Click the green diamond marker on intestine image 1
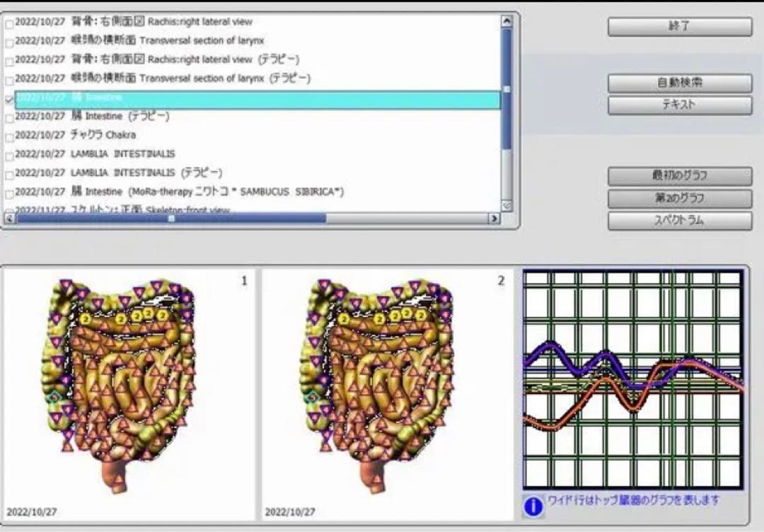 coord(53,398)
